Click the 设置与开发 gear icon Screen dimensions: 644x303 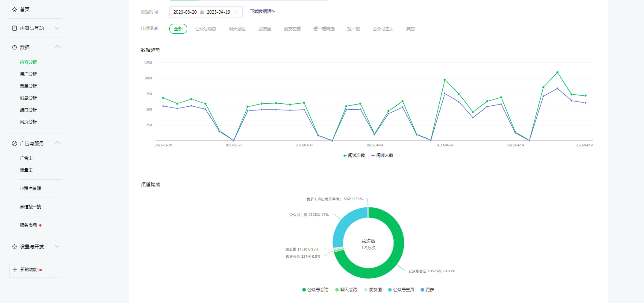point(15,247)
